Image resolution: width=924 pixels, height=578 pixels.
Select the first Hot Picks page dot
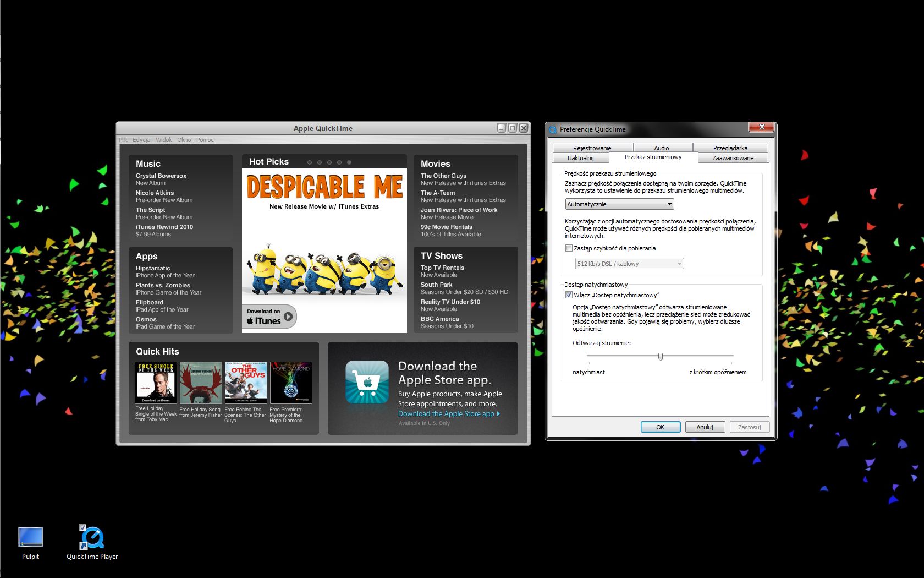310,162
